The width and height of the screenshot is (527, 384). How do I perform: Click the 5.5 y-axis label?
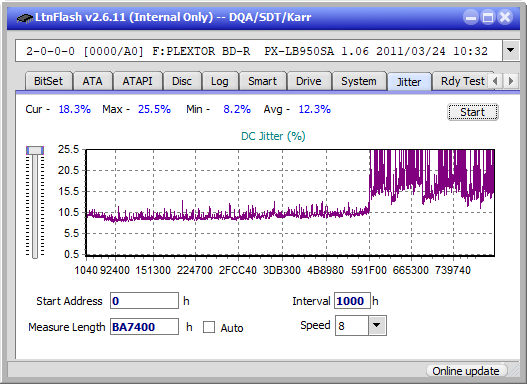tap(72, 233)
